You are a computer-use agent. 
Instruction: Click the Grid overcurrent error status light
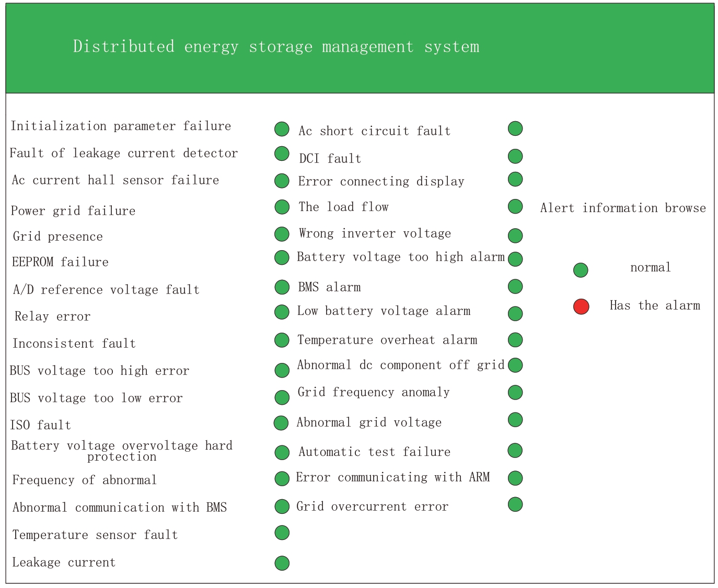(x=515, y=504)
